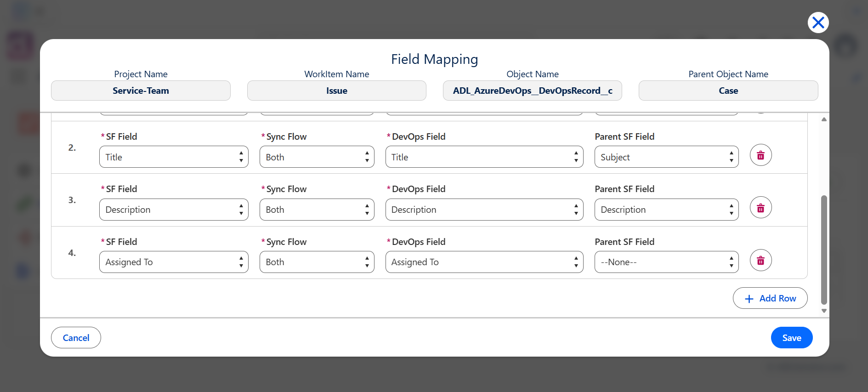Open Parent SF Field dropdown showing Subject
Viewport: 868px width, 392px height.
point(666,157)
